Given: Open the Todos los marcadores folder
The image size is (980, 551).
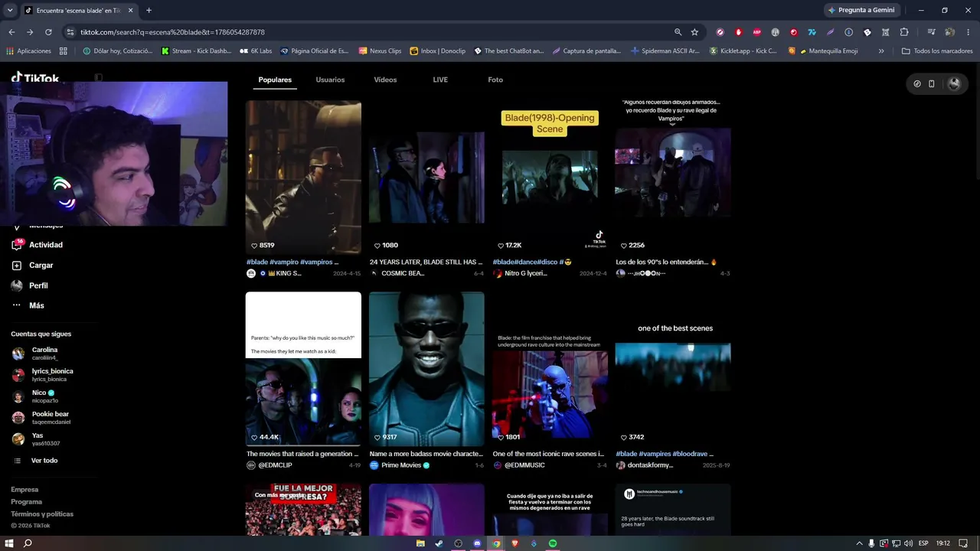Looking at the screenshot, I should tap(937, 51).
